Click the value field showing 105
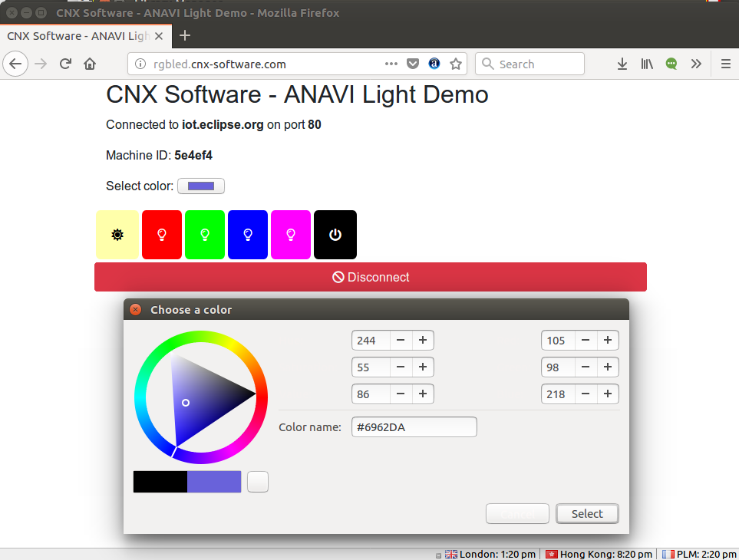 point(558,341)
